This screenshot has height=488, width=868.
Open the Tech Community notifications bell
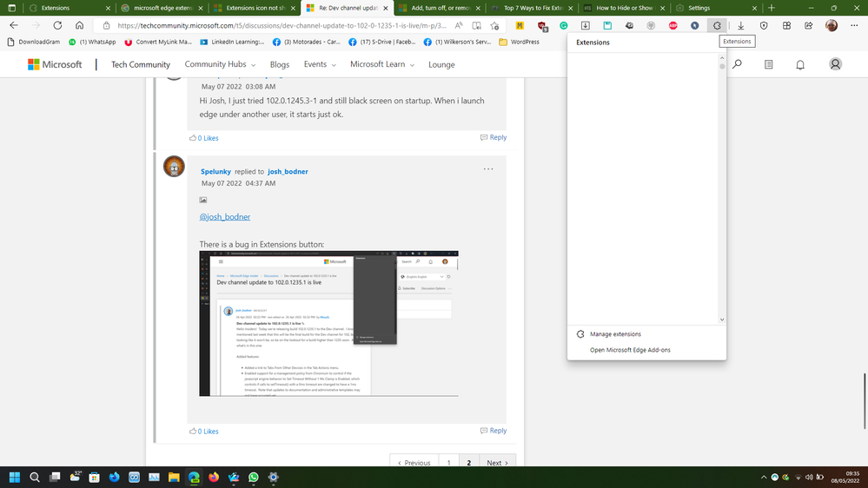tap(800, 65)
